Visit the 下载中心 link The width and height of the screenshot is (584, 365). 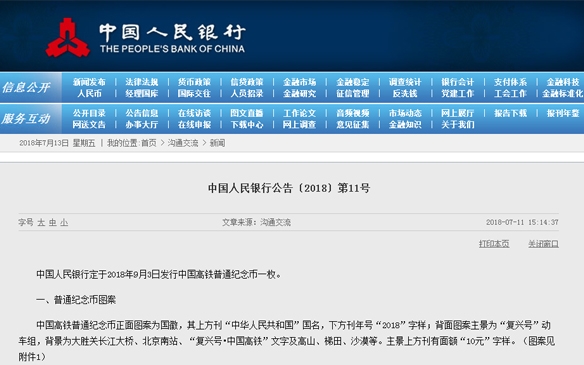click(247, 124)
